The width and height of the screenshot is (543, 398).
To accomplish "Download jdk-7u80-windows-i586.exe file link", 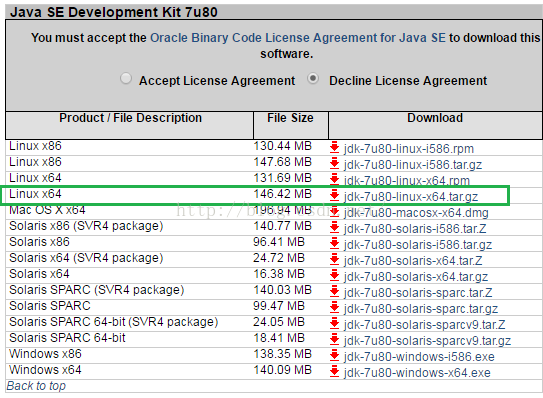I will (x=419, y=357).
